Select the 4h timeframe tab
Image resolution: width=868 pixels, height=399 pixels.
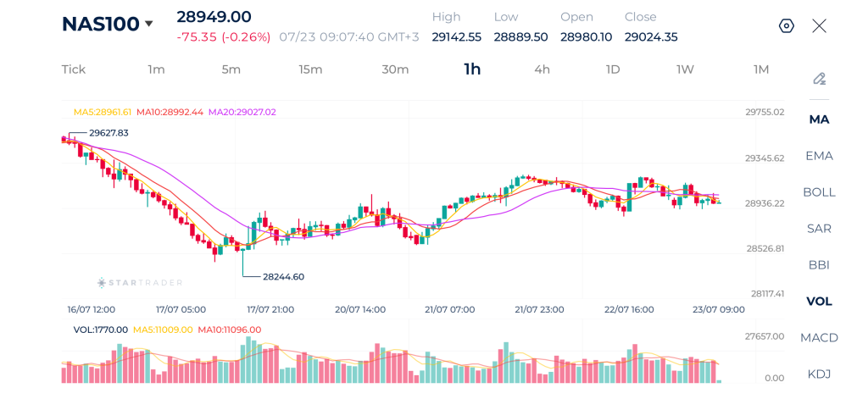[x=542, y=69]
